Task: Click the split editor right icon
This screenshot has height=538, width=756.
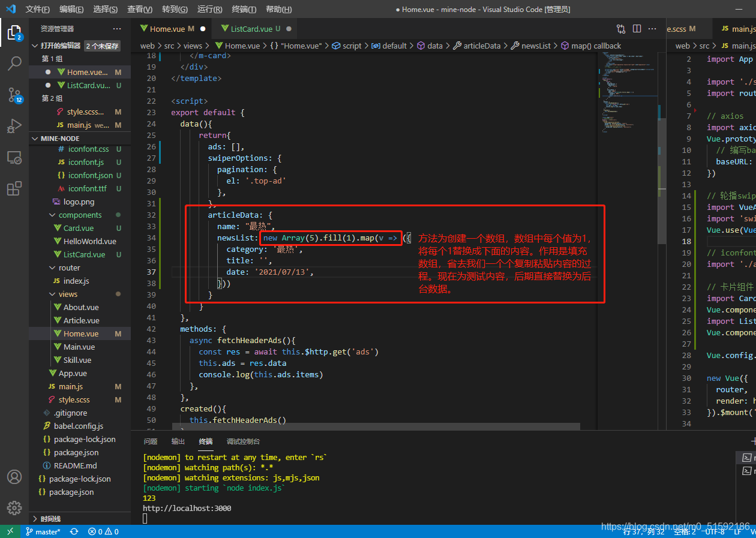Action: pos(637,29)
